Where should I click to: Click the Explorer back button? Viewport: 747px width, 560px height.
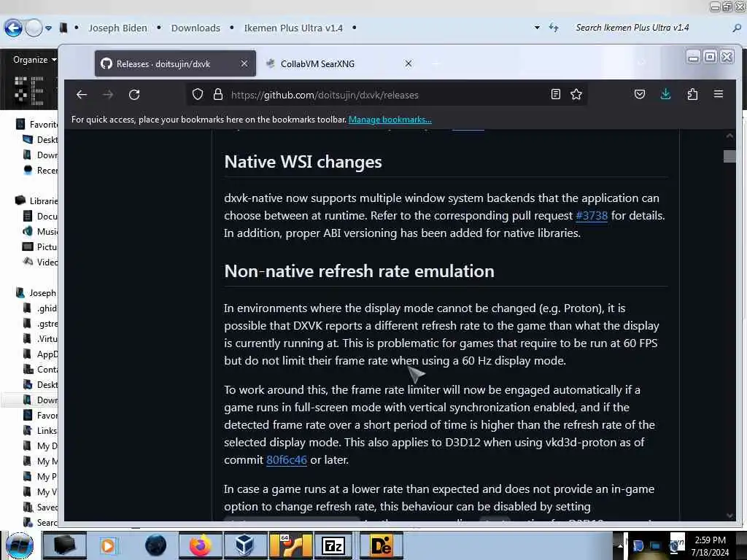click(x=13, y=28)
